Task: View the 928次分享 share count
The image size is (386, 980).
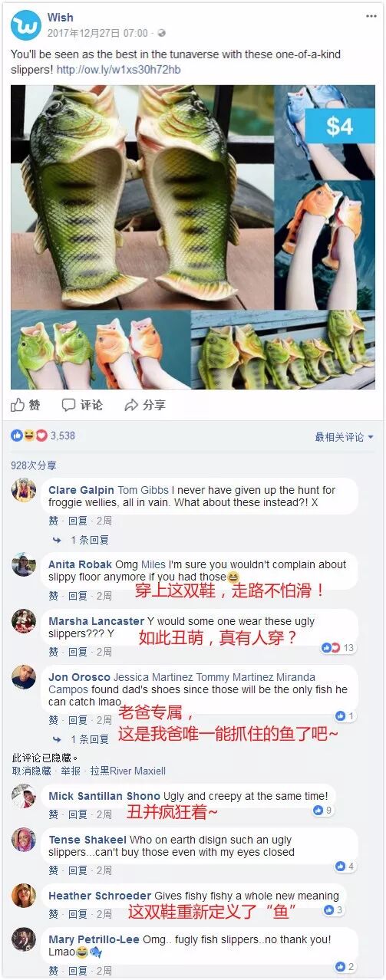Action: (x=34, y=465)
